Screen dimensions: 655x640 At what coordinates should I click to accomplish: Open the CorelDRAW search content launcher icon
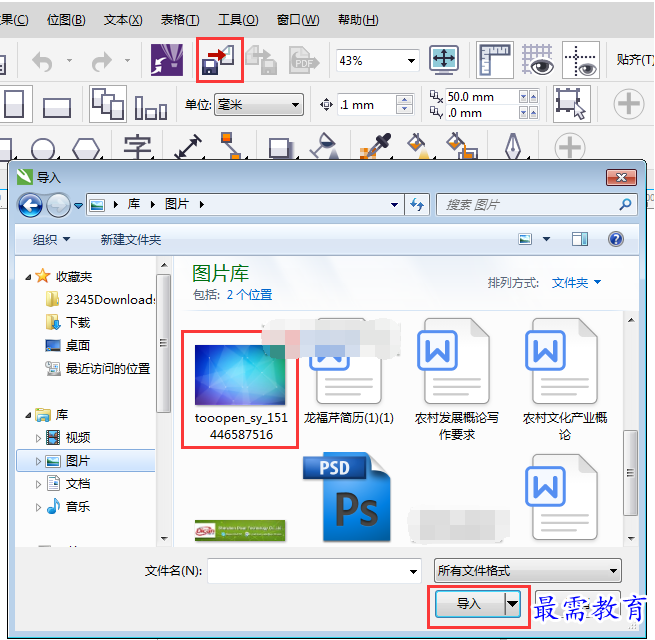[x=167, y=60]
